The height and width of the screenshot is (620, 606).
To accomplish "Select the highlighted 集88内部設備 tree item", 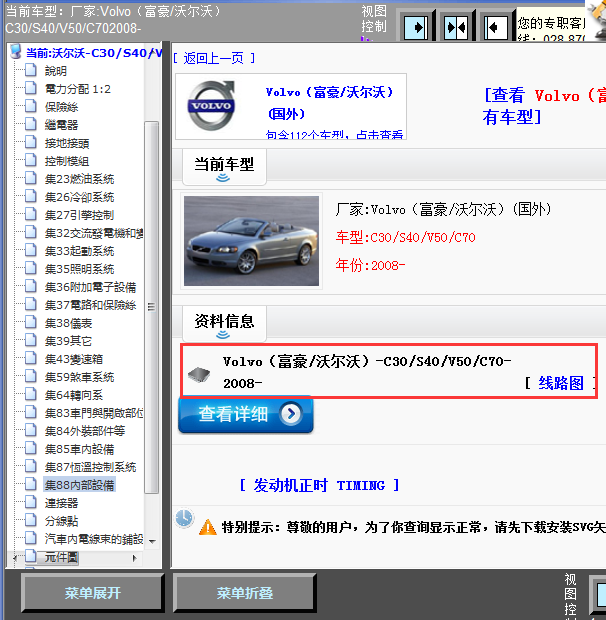I will (x=79, y=485).
